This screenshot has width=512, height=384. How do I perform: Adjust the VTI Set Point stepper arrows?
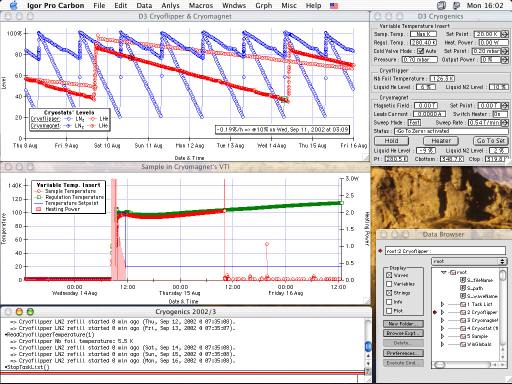point(504,34)
